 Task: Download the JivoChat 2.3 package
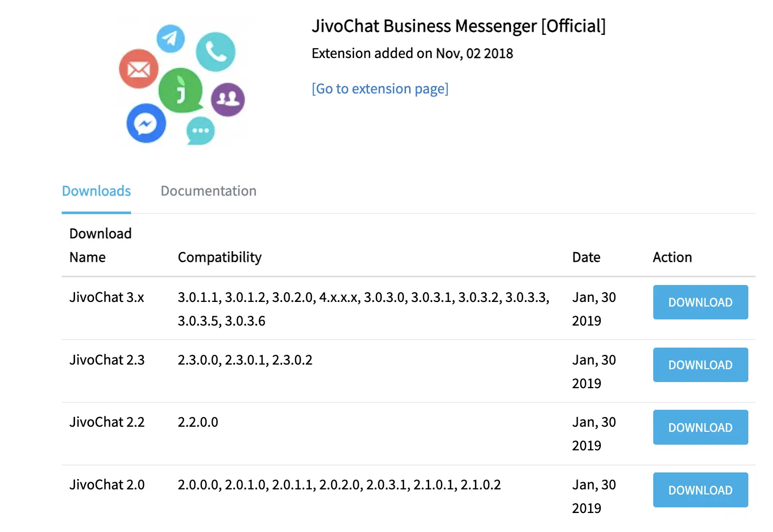700,365
